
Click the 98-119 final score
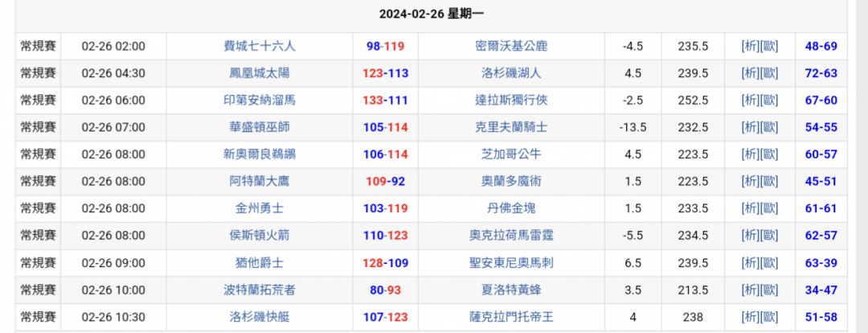click(385, 46)
